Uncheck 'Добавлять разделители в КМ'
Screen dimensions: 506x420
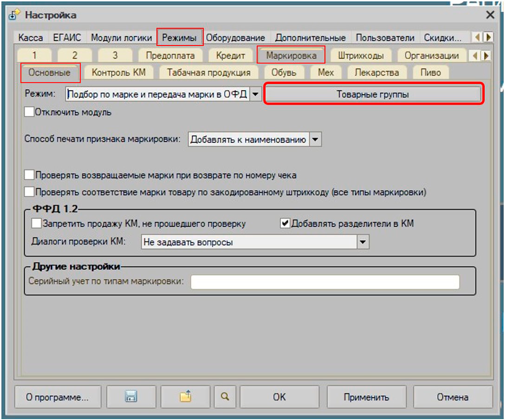pyautogui.click(x=285, y=223)
